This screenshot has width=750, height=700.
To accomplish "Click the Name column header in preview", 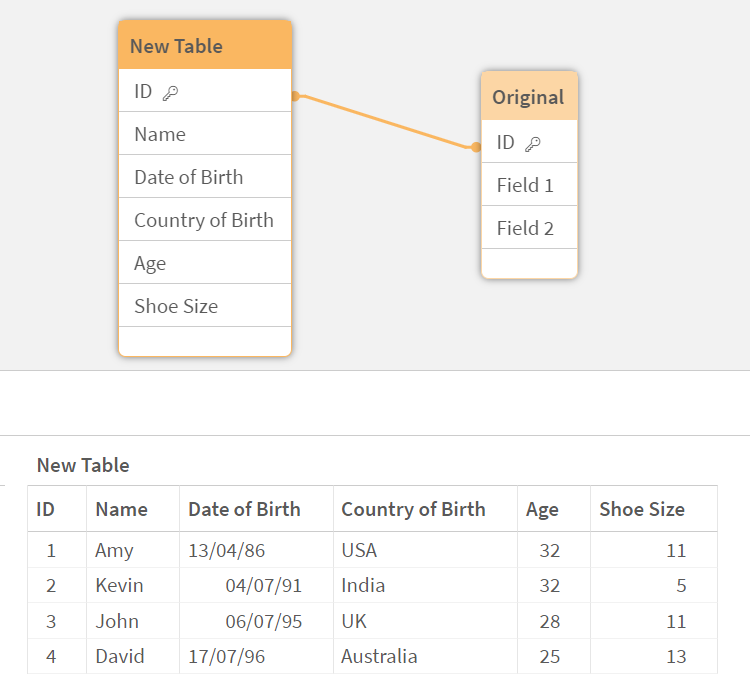I will pos(121,509).
